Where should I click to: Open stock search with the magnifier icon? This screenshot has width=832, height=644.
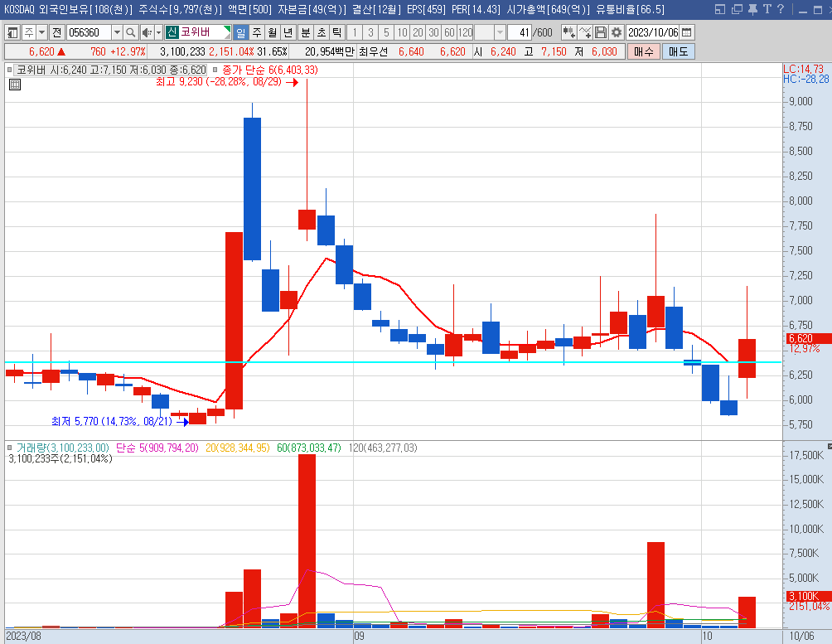point(131,32)
